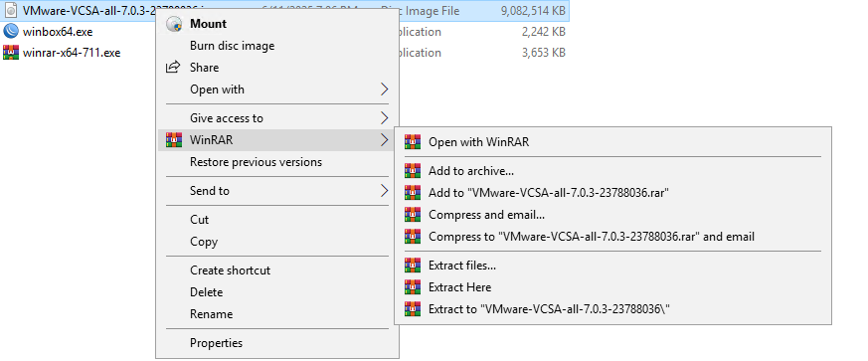Choose Delete from the menu
This screenshot has height=361, width=868.
[277, 291]
